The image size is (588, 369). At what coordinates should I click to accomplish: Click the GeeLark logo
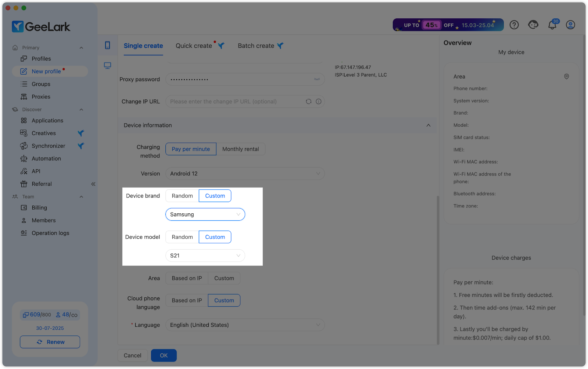click(41, 26)
